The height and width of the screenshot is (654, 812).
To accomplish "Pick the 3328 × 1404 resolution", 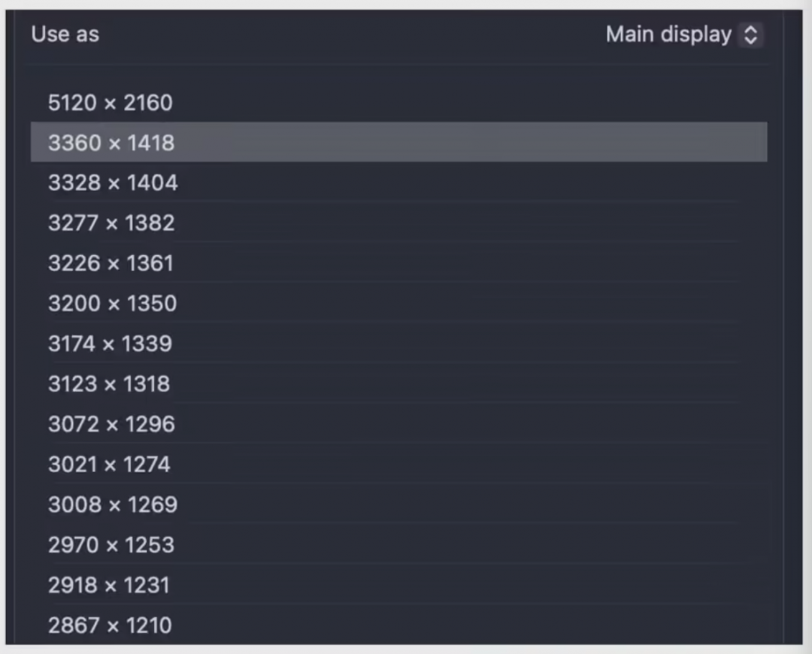I will coord(113,183).
